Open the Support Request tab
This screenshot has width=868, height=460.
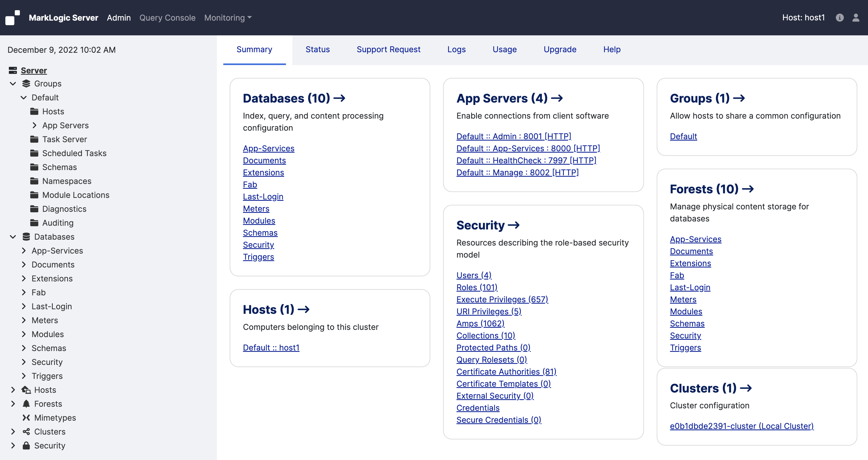388,50
